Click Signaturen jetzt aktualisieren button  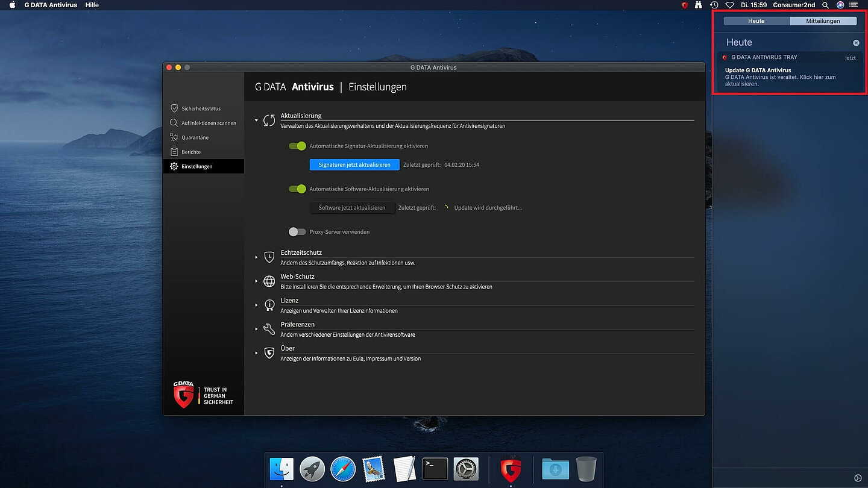(354, 164)
